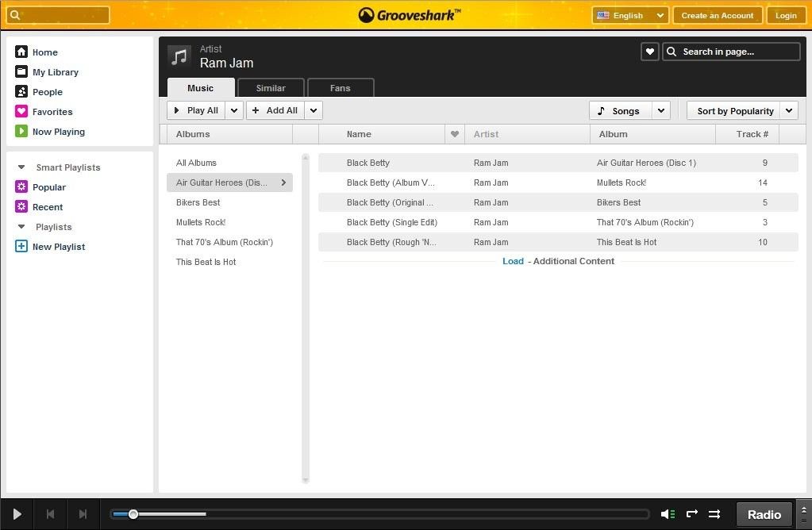812x530 pixels.
Task: Load Additional Content for more songs
Action: [513, 260]
